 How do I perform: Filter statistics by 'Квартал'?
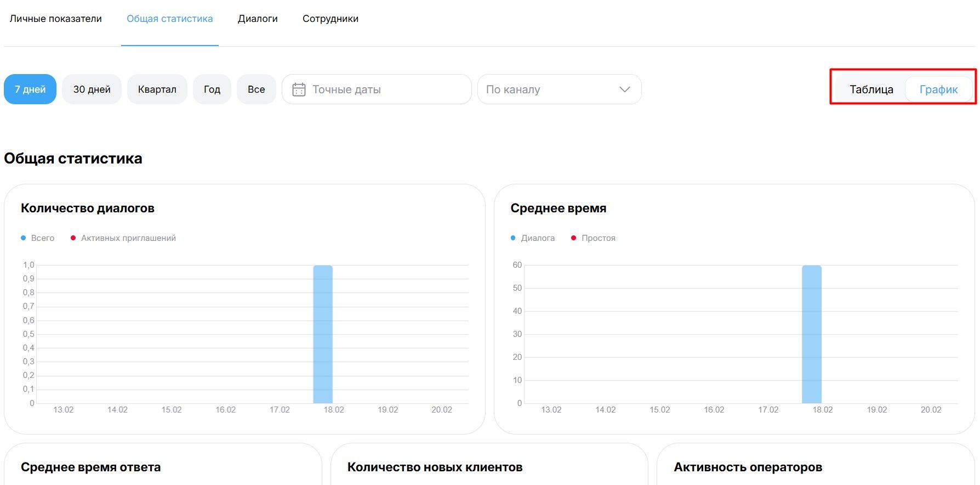[157, 89]
